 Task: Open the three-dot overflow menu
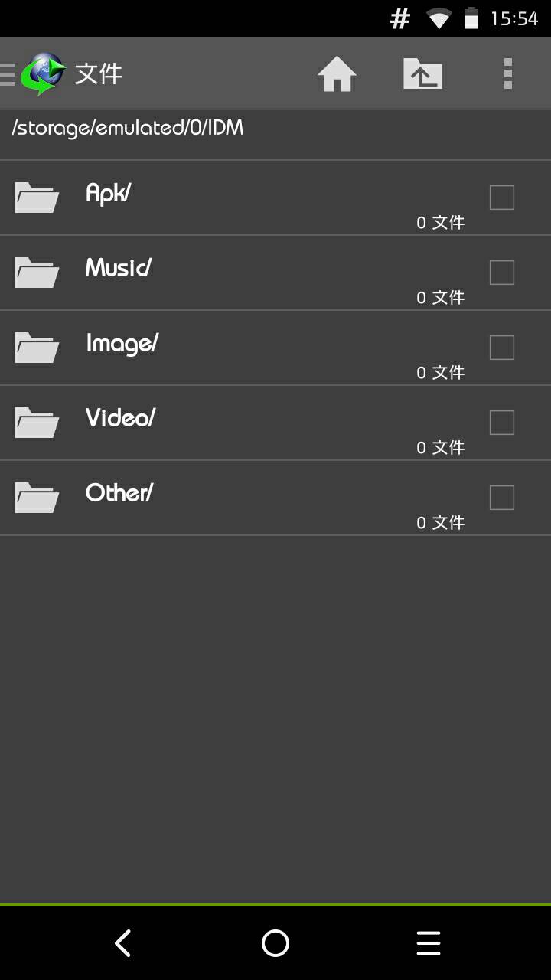(507, 74)
